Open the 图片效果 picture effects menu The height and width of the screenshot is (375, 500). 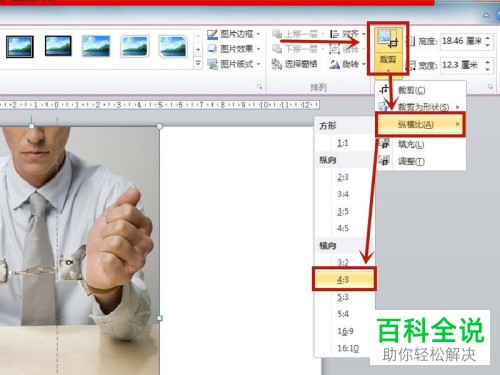coord(234,49)
